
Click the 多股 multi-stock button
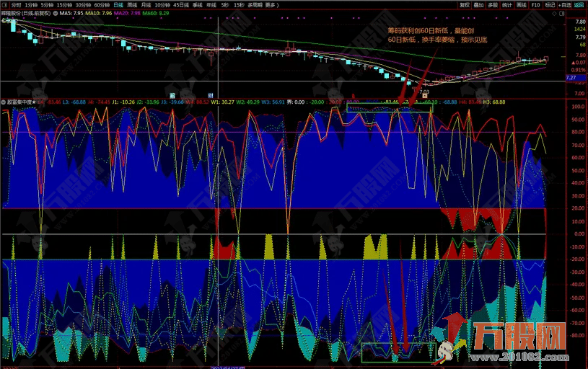[493, 5]
